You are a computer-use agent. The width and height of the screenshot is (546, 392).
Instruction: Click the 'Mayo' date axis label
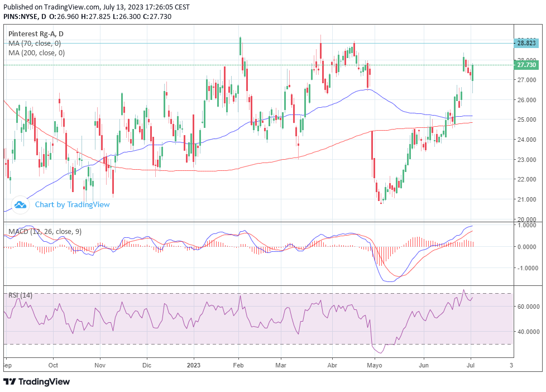pos(375,365)
